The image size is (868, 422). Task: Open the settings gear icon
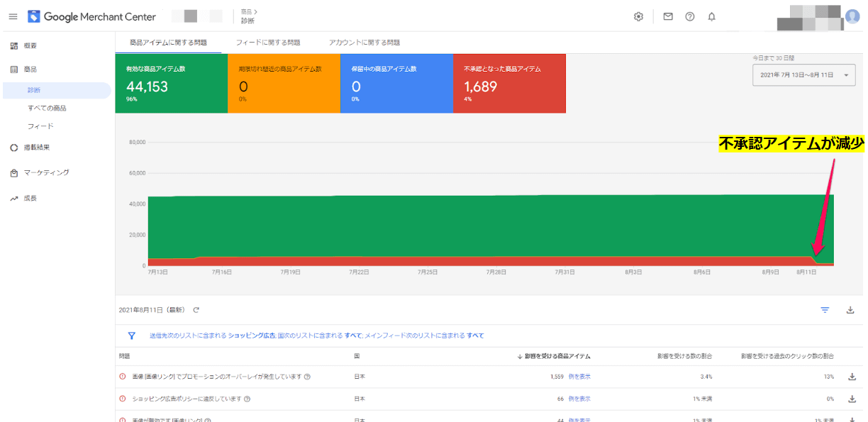click(638, 16)
